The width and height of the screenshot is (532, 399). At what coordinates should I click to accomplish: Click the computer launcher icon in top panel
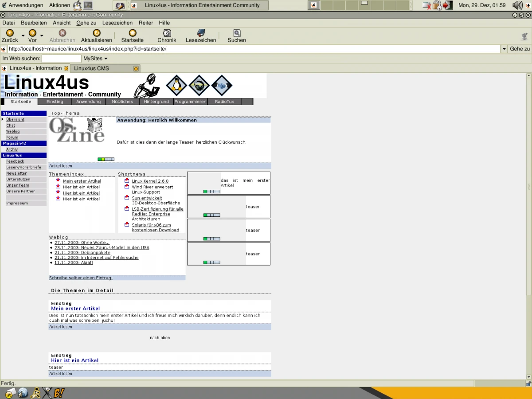[119, 5]
